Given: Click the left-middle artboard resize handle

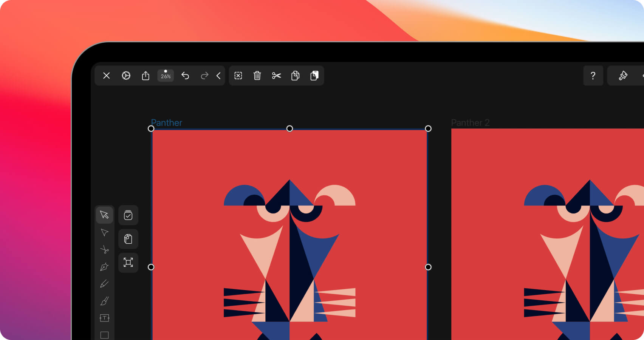Looking at the screenshot, I should (x=151, y=267).
